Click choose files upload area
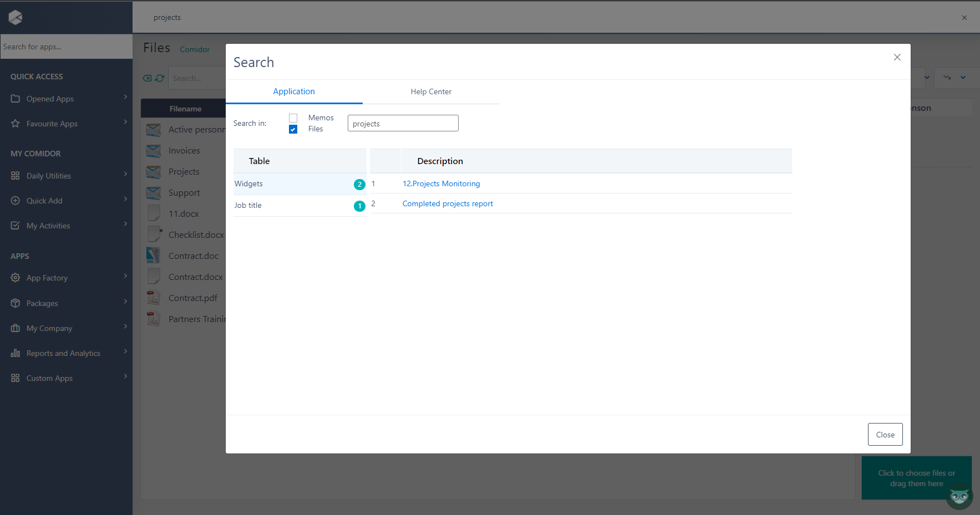The image size is (980, 515). (916, 478)
